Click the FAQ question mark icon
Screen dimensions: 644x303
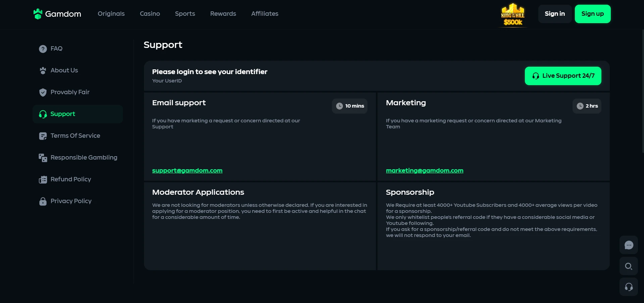pos(43,49)
